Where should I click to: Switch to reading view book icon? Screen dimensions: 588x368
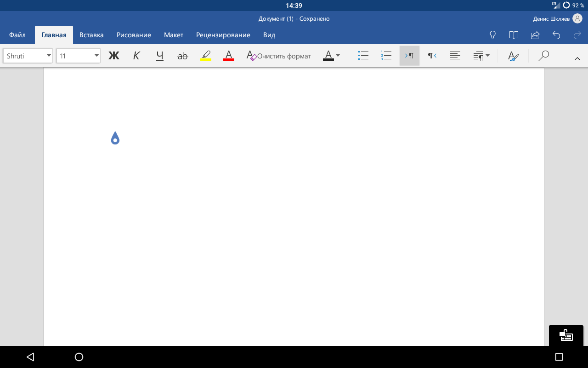(x=514, y=35)
